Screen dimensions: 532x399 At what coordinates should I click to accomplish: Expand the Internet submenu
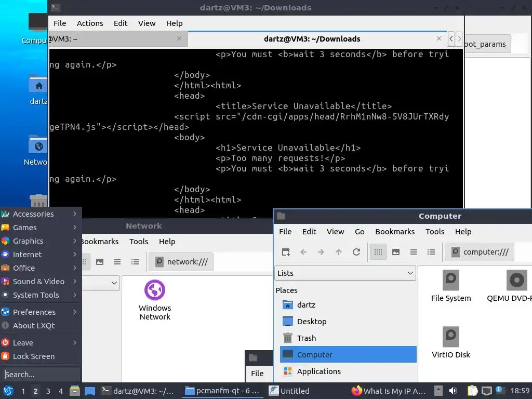click(x=41, y=255)
